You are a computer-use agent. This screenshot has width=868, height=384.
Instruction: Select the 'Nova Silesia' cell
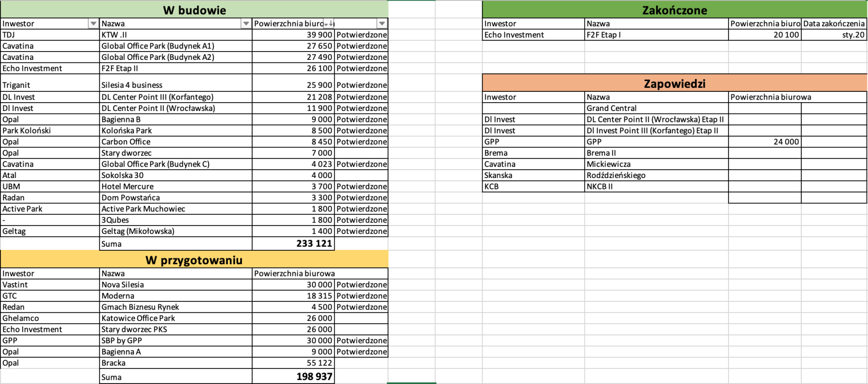(176, 285)
